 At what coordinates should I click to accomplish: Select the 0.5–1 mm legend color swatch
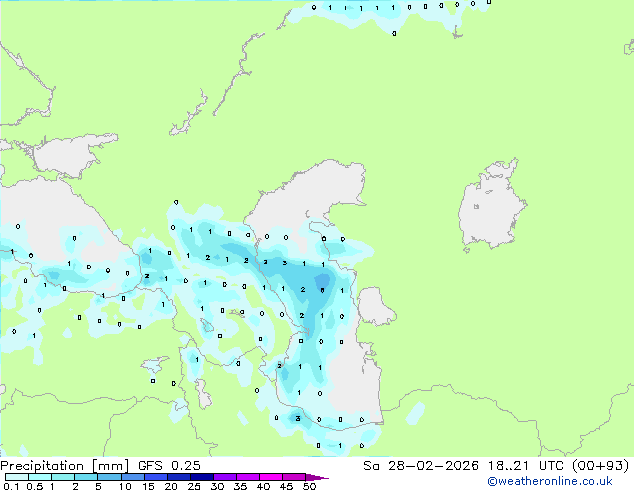(x=40, y=477)
